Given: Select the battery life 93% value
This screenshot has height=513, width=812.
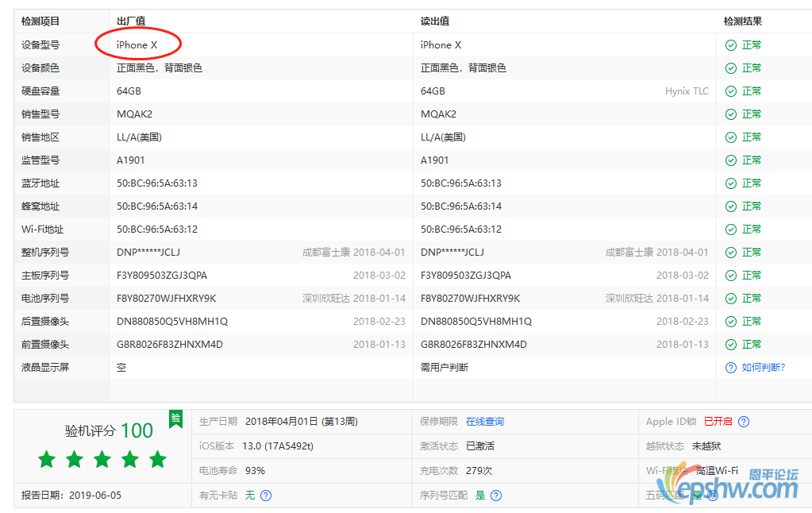Looking at the screenshot, I should pos(255,470).
